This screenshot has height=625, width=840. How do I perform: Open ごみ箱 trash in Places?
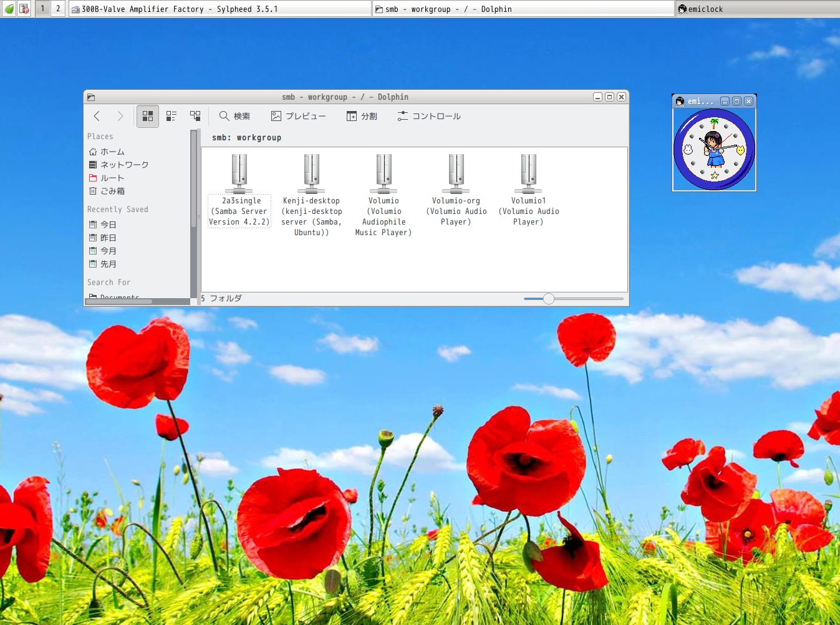(x=112, y=191)
